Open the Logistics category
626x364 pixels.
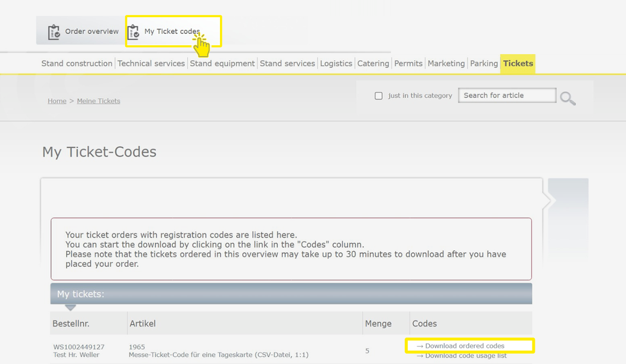tap(336, 64)
